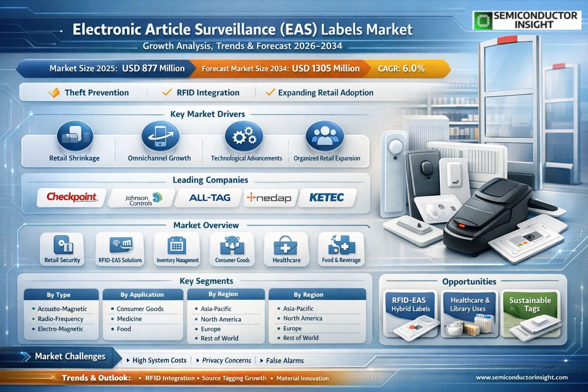Click the By Application segment header
Screen dimensions: 588x392
pyautogui.click(x=143, y=294)
